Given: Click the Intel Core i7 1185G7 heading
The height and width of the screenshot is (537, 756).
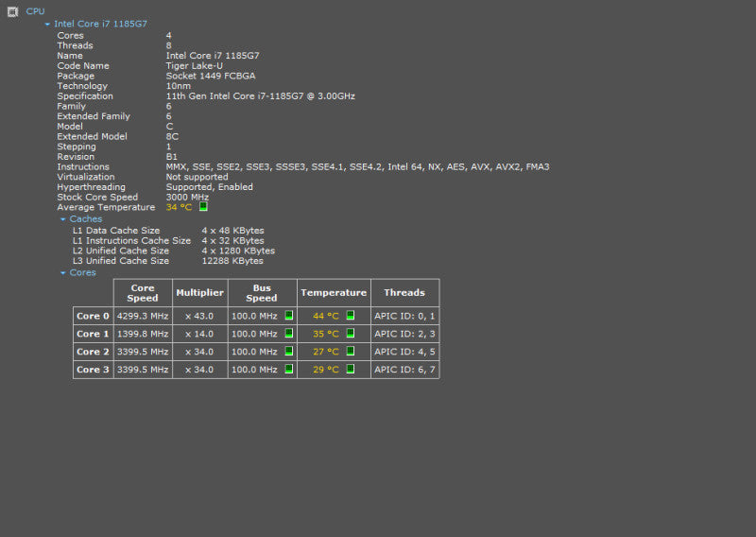Looking at the screenshot, I should tap(100, 24).
